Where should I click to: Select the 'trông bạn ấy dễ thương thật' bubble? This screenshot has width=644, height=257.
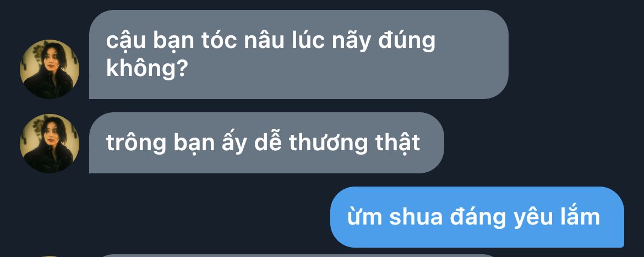(x=266, y=143)
